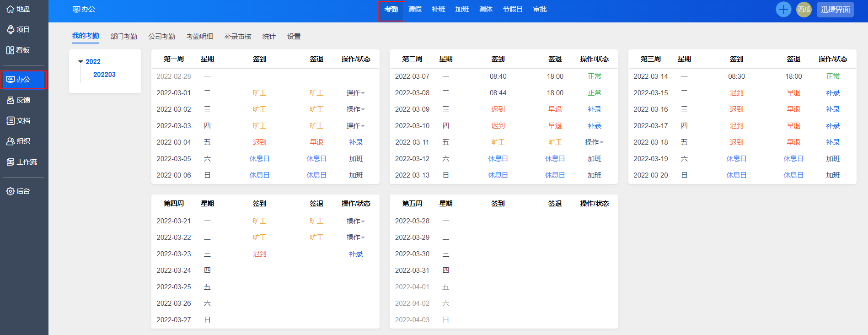Open the 看板 board icon
The image size is (868, 335).
[10, 50]
